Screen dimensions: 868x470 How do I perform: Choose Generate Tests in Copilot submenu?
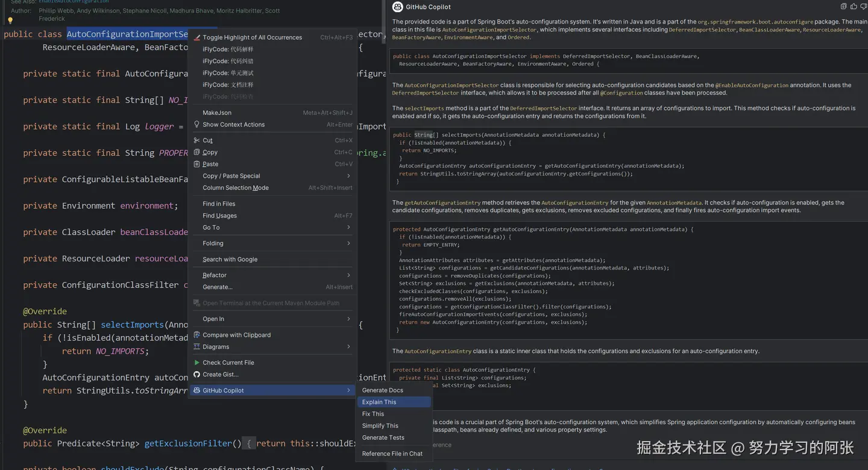click(394, 437)
